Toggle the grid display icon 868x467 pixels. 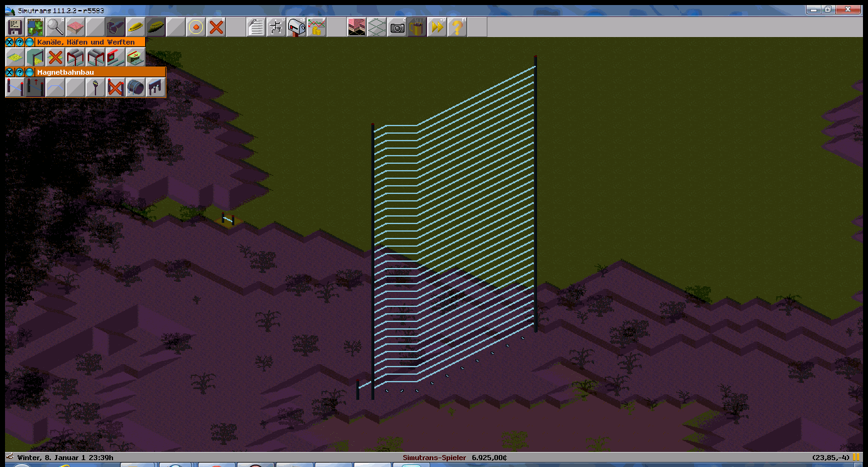click(377, 27)
